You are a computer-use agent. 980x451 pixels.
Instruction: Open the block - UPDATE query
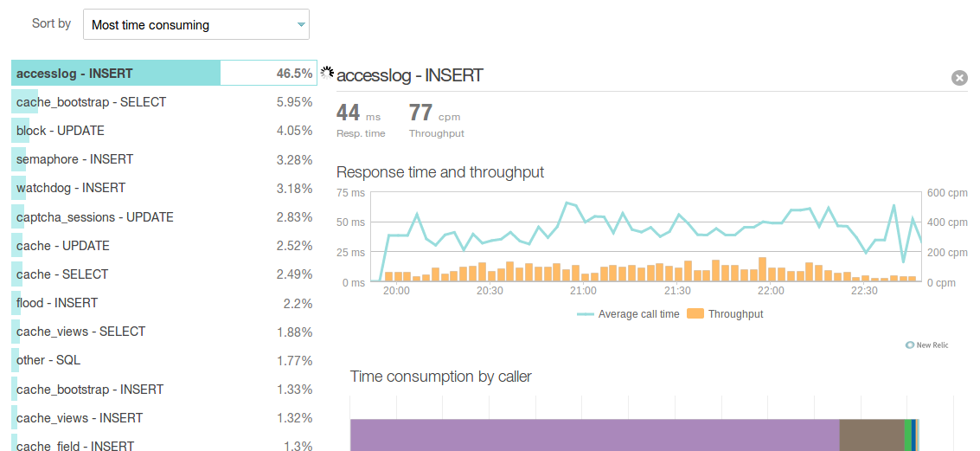point(164,131)
